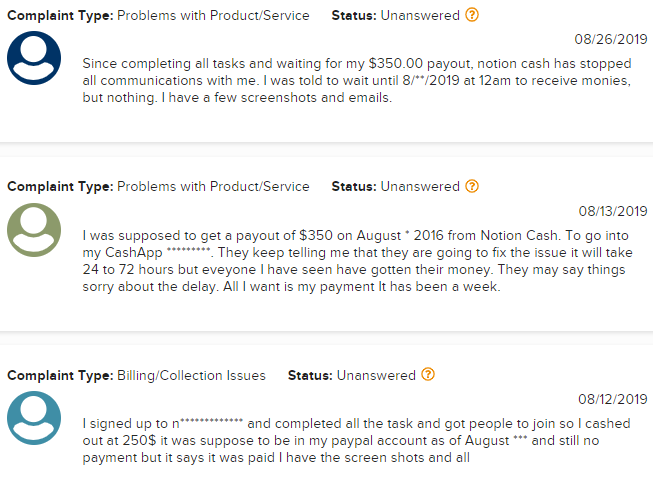Screen dimensions: 653x483
Task: Click '24 to 72 hours' complaint line
Action: coord(354,269)
